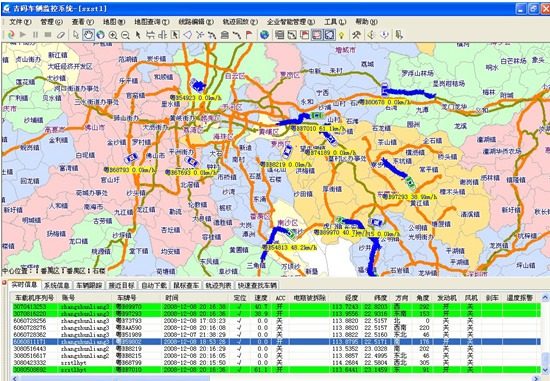Click the table's vertical scrollbar down arrow
Viewport: 550px width, 381px height.
[x=545, y=369]
